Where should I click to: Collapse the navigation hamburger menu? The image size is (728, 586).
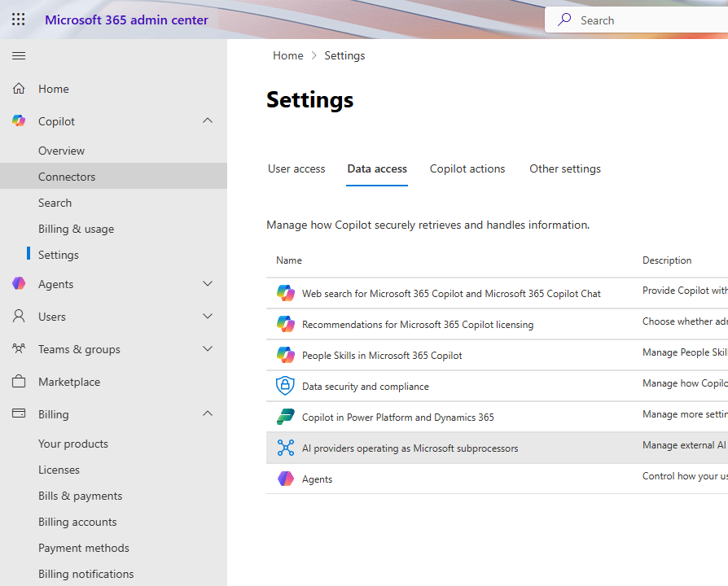[x=19, y=55]
